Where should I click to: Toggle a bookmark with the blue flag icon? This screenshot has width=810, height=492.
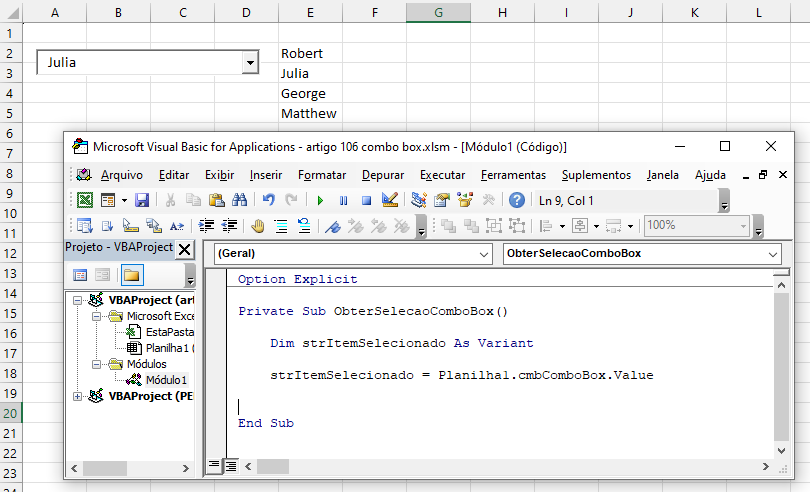333,226
